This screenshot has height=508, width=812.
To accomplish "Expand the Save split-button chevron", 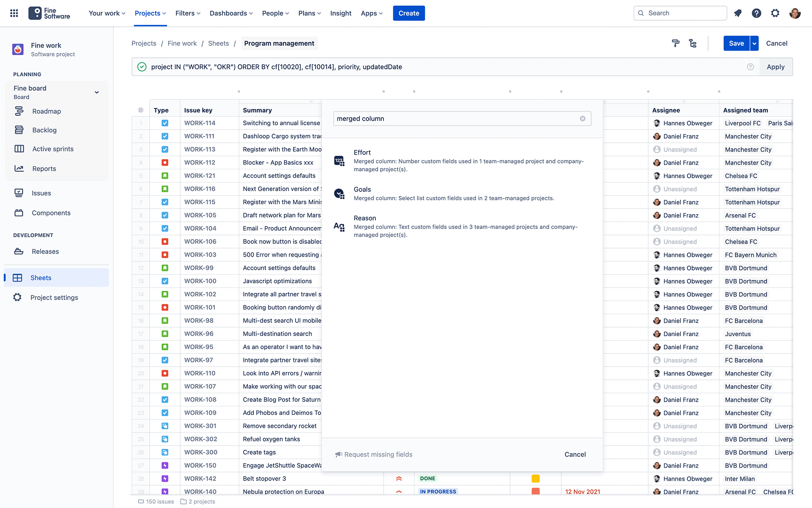I will pos(754,43).
